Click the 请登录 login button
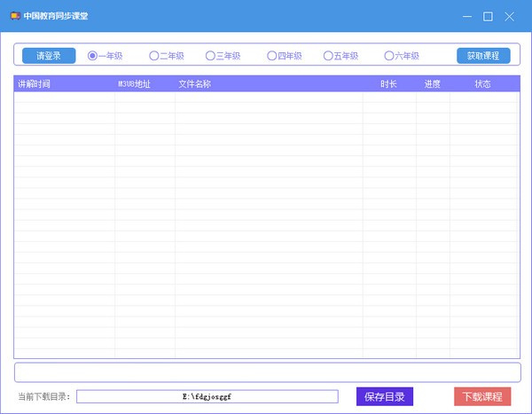The width and height of the screenshot is (532, 414). coord(49,56)
